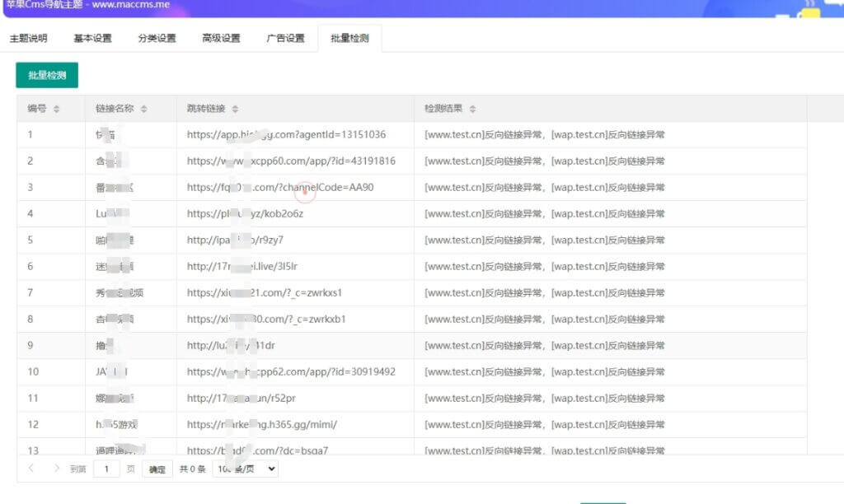Click the previous page arrow in pagination
Screen dimensions: 844x504
30,467
